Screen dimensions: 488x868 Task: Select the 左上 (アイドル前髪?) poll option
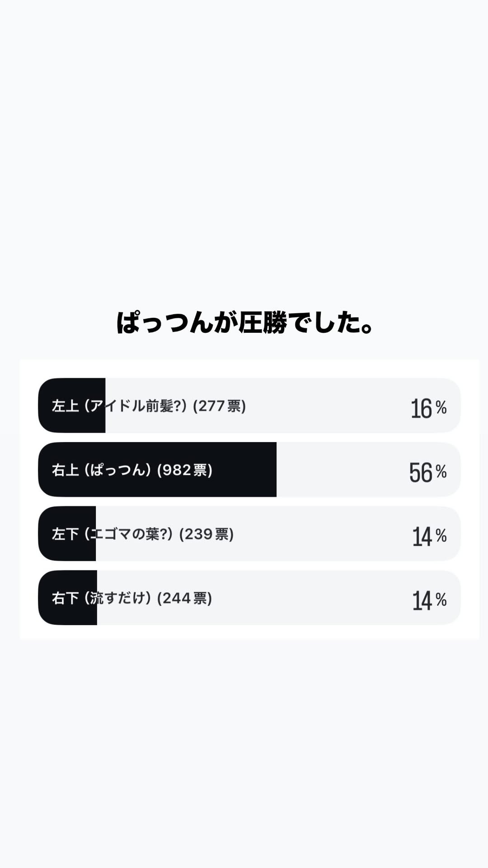(249, 406)
